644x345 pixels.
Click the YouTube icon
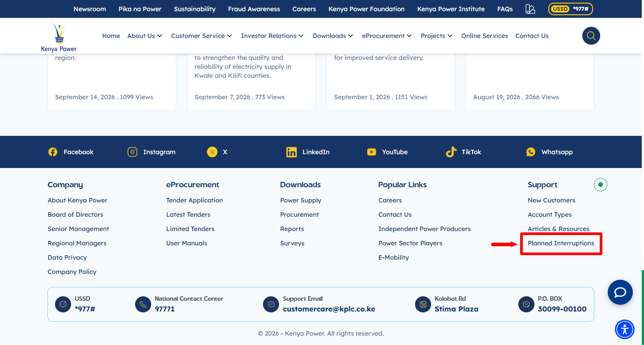tap(372, 152)
